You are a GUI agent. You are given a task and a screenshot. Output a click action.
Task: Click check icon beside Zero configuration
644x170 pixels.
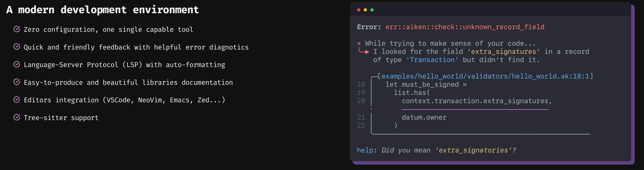[17, 29]
